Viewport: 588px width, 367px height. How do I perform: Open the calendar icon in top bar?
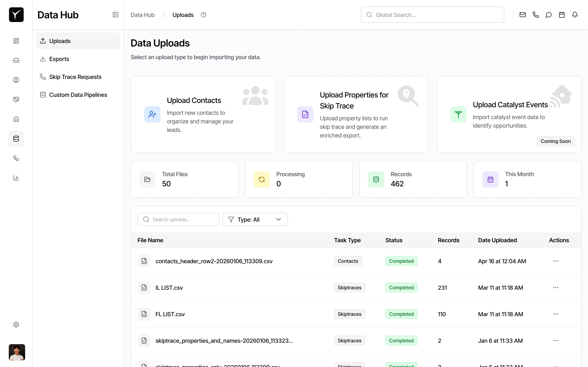click(x=561, y=14)
